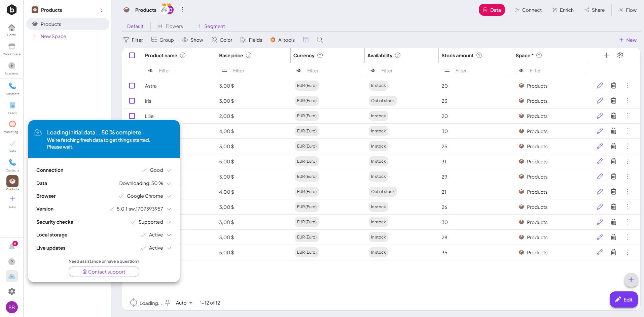Expand the Security checks row
The width and height of the screenshot is (644, 317).
[169, 222]
